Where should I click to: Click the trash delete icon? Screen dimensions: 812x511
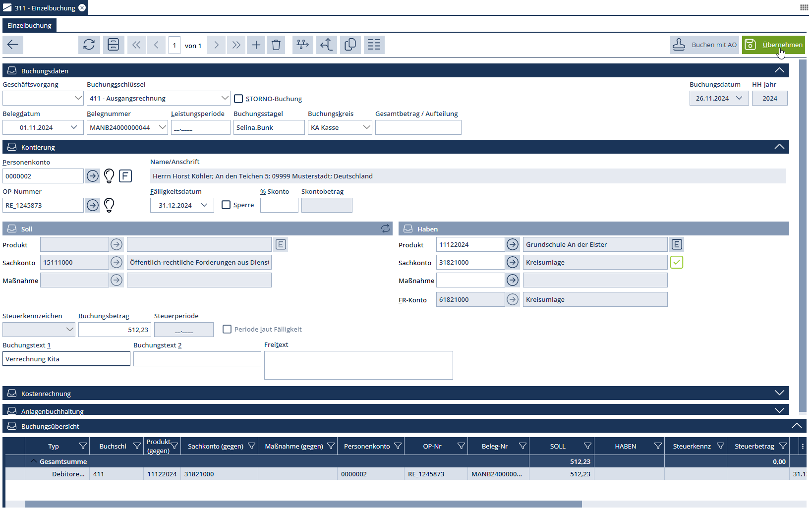point(276,45)
